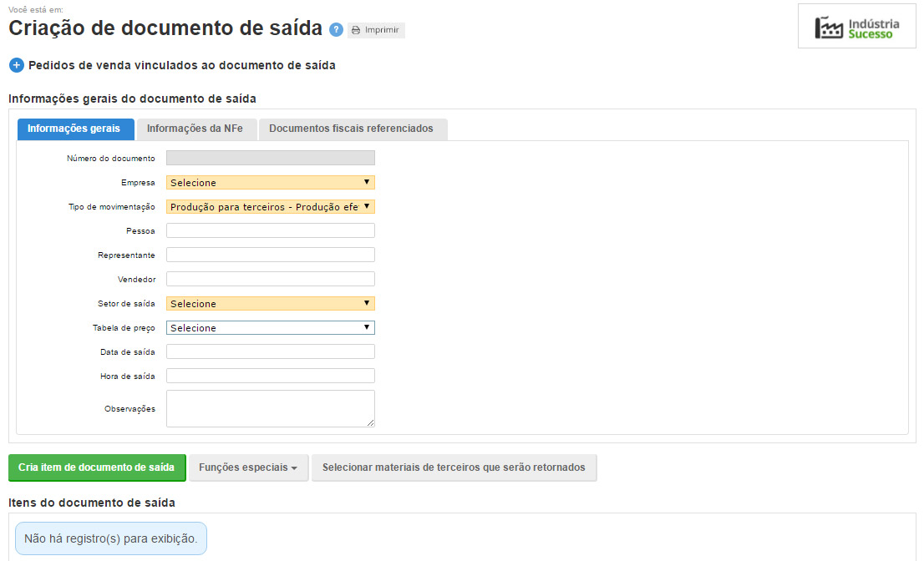Screen dimensions: 924x561
Task: Click the Vendedor input field
Action: coord(270,279)
